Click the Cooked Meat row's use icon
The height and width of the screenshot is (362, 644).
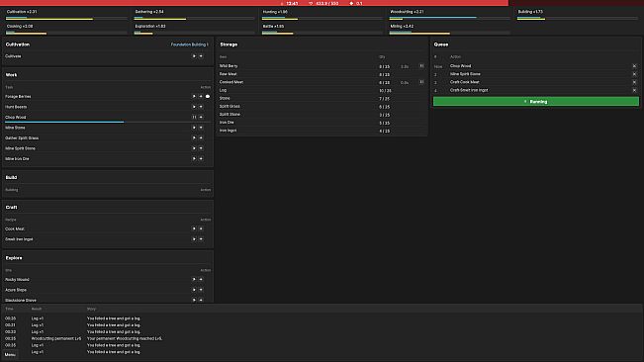click(x=421, y=82)
